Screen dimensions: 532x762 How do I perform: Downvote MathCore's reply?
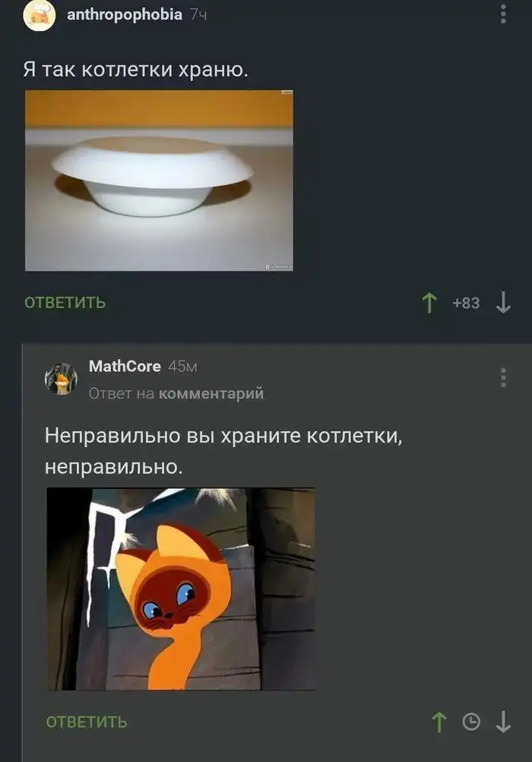click(503, 722)
